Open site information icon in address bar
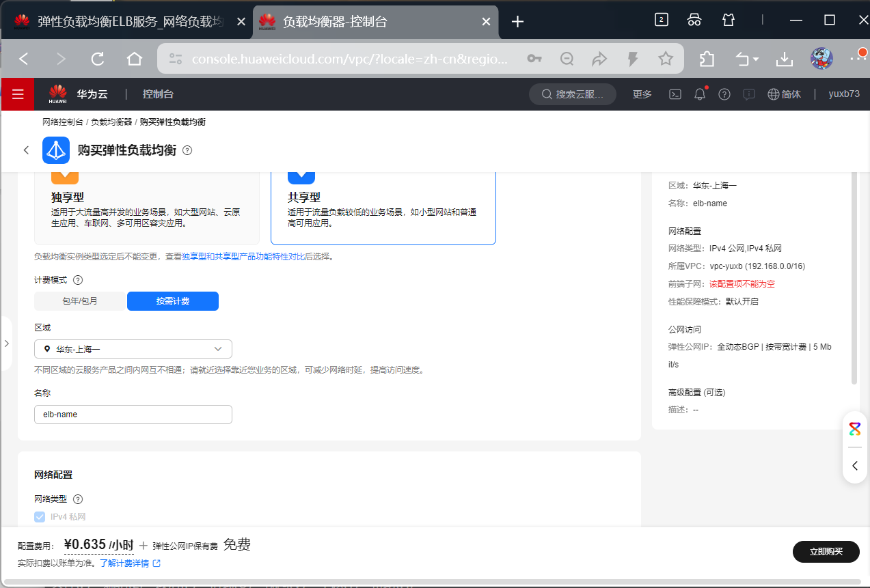Viewport: 870px width, 588px height. [x=176, y=59]
